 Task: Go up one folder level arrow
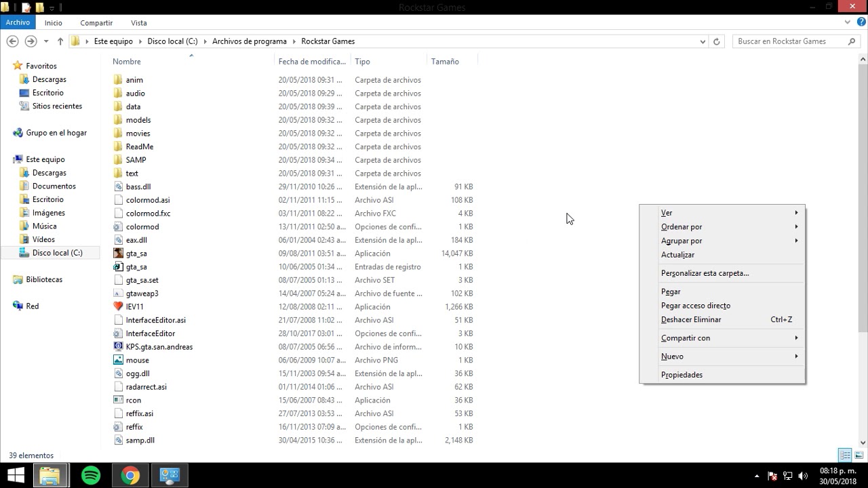(60, 41)
